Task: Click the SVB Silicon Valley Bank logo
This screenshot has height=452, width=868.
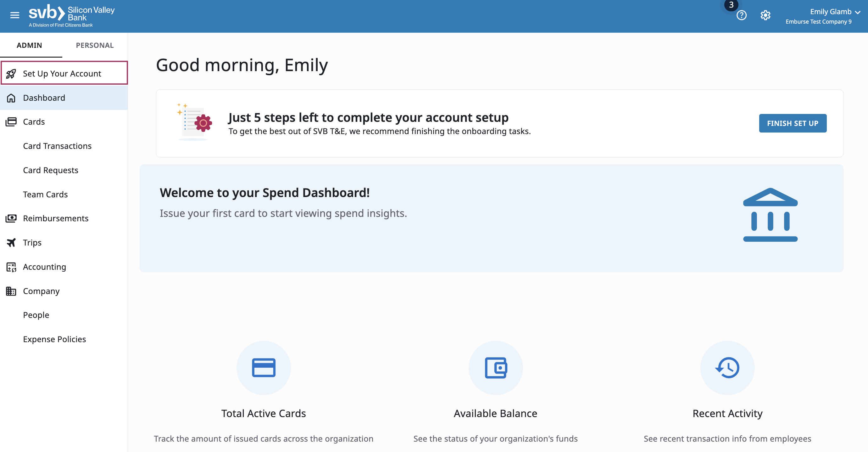Action: tap(71, 15)
